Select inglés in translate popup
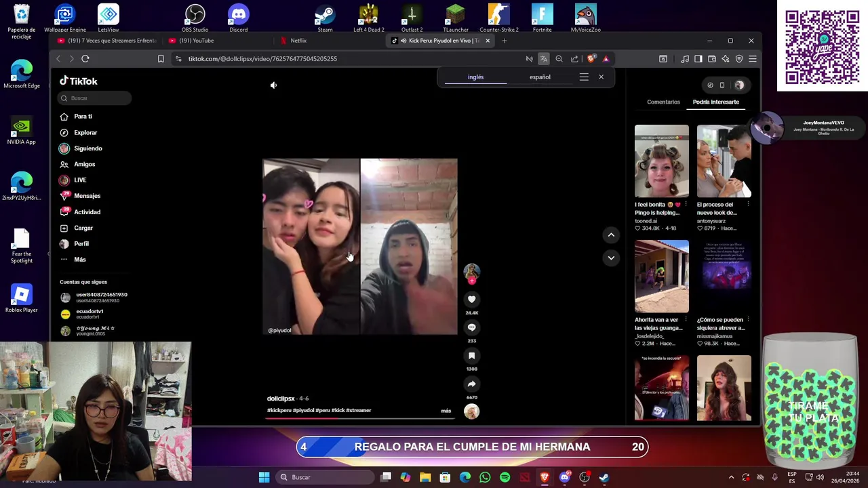 pyautogui.click(x=475, y=77)
